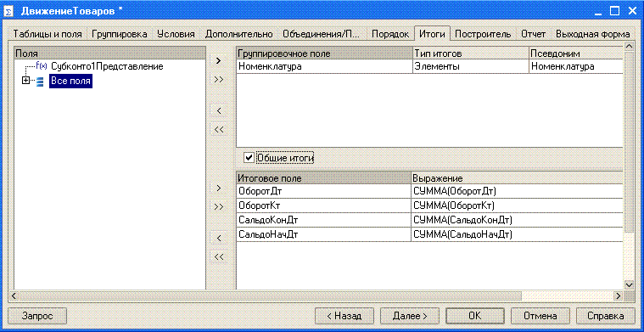Click the Группировочное поле column header
Screen dimensions: 644x332
(324, 53)
